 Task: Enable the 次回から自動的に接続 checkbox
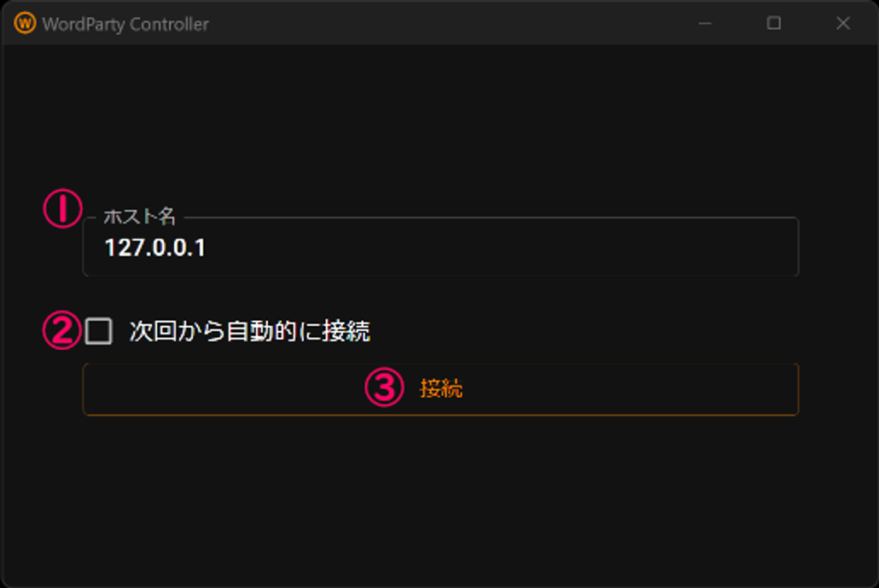click(x=99, y=331)
